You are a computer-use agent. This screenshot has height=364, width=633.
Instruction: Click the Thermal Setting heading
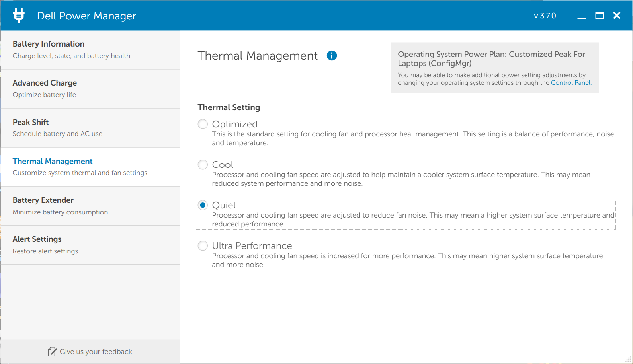click(229, 107)
